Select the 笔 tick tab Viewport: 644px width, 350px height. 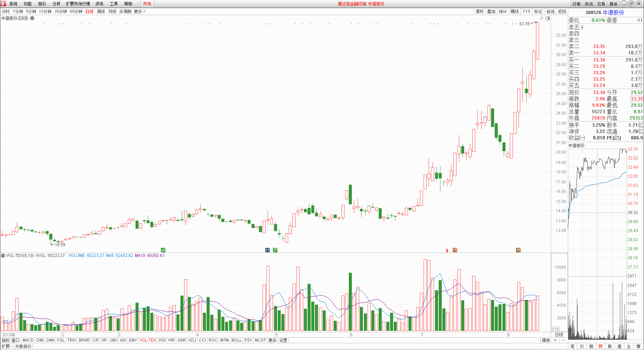click(x=573, y=346)
